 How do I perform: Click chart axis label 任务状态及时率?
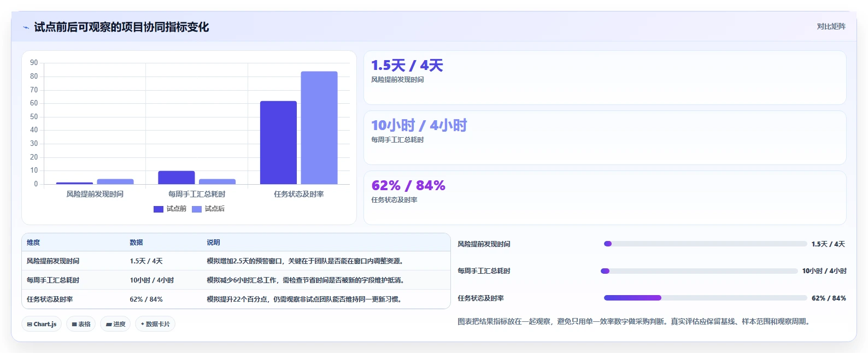tap(299, 194)
